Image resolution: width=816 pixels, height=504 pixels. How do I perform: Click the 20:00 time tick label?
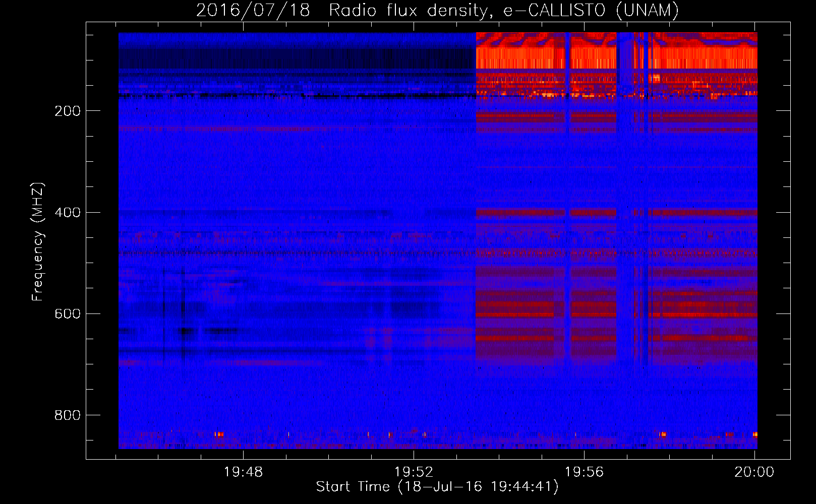coord(754,472)
